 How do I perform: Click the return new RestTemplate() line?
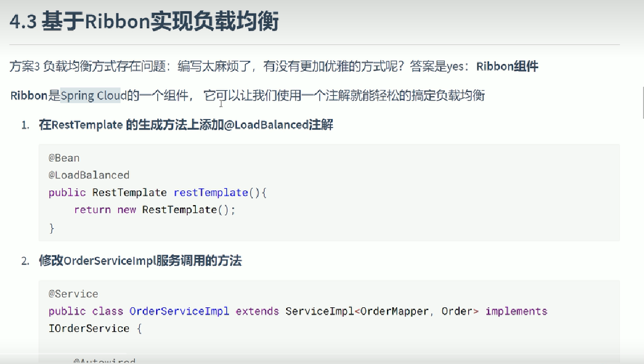pyautogui.click(x=154, y=210)
